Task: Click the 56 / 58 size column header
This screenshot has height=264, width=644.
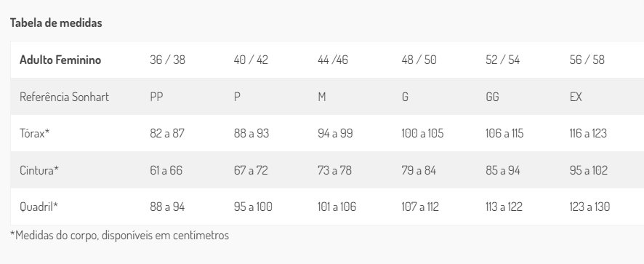Action: point(587,60)
